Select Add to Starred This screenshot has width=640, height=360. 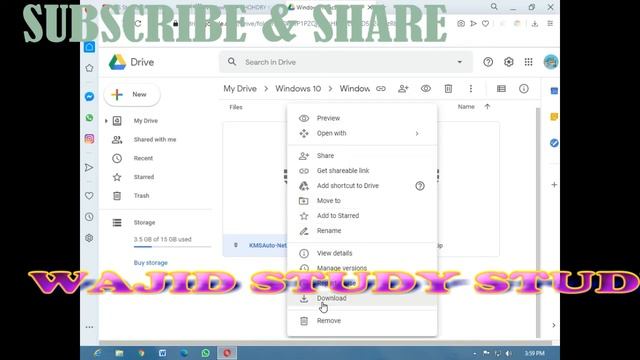coord(362,216)
